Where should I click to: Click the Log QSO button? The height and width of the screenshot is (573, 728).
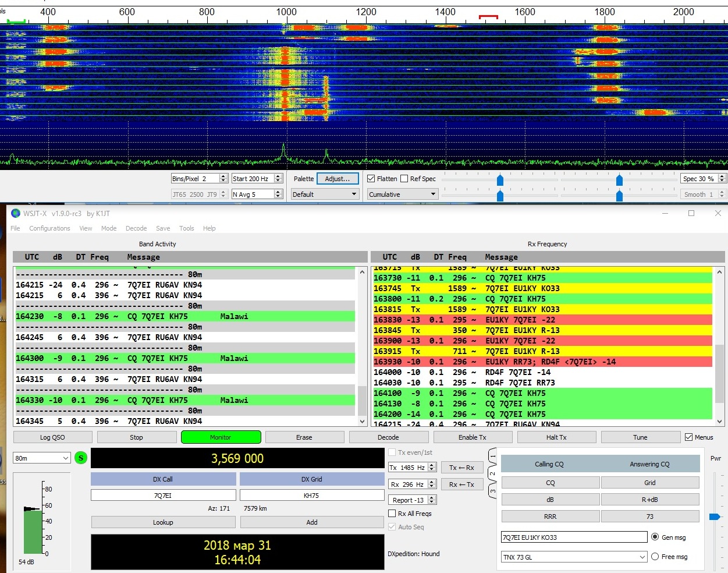point(52,437)
